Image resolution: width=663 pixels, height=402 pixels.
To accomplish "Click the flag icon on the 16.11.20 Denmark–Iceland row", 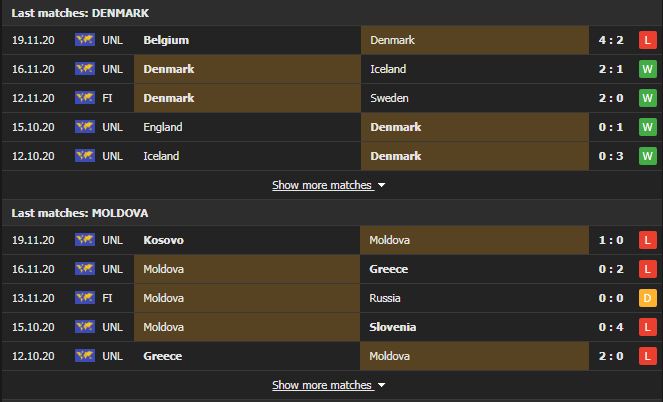I will pos(85,68).
